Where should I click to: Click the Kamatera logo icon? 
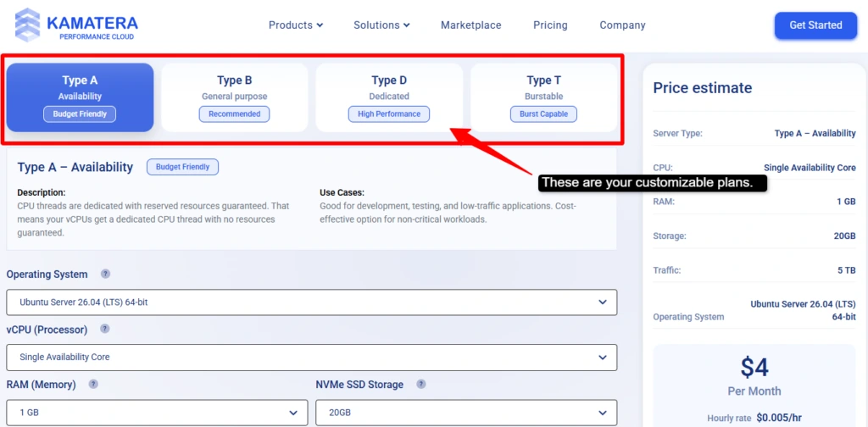[27, 25]
